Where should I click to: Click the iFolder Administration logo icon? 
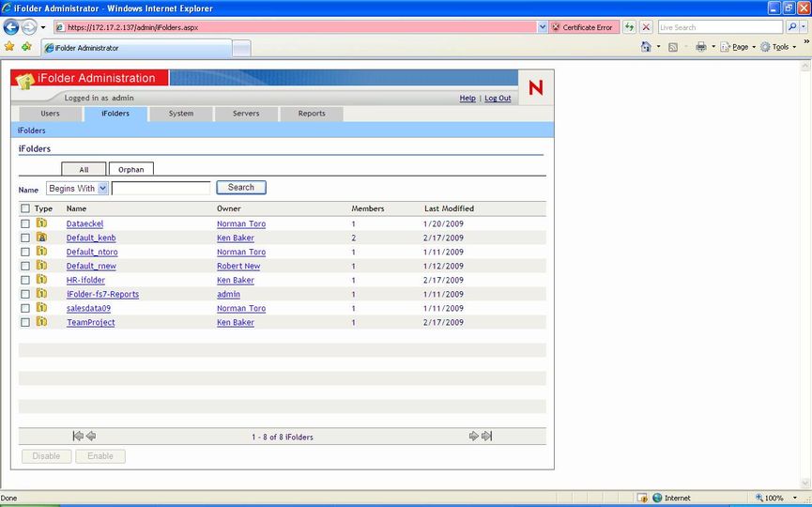(x=24, y=80)
